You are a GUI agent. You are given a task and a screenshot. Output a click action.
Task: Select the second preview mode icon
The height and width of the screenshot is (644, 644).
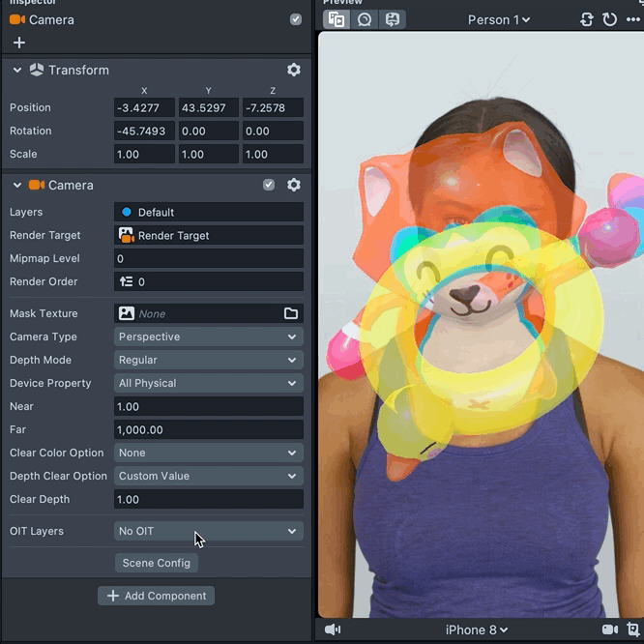(x=365, y=19)
